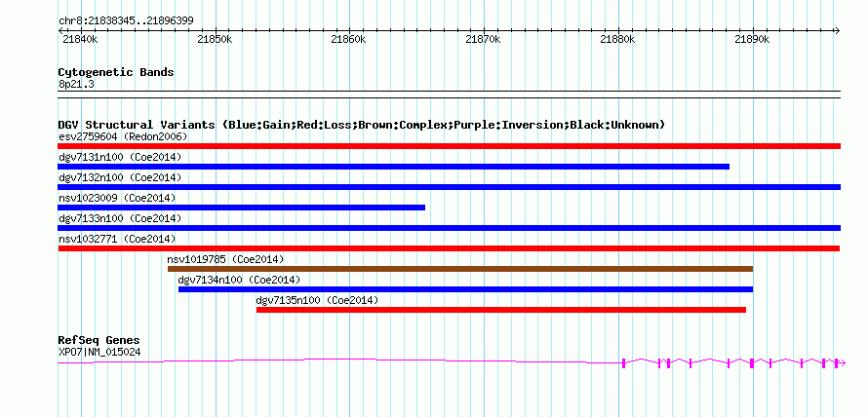This screenshot has height=417, width=868.
Task: Click the 21850k ruler tick label
Action: [x=215, y=39]
